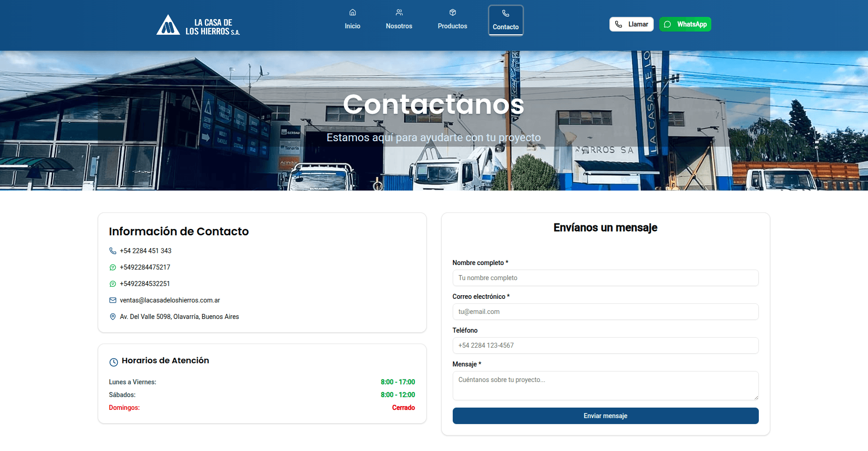Click inside the Mensaje text area
Viewport: 868px width, 451px height.
pos(605,385)
